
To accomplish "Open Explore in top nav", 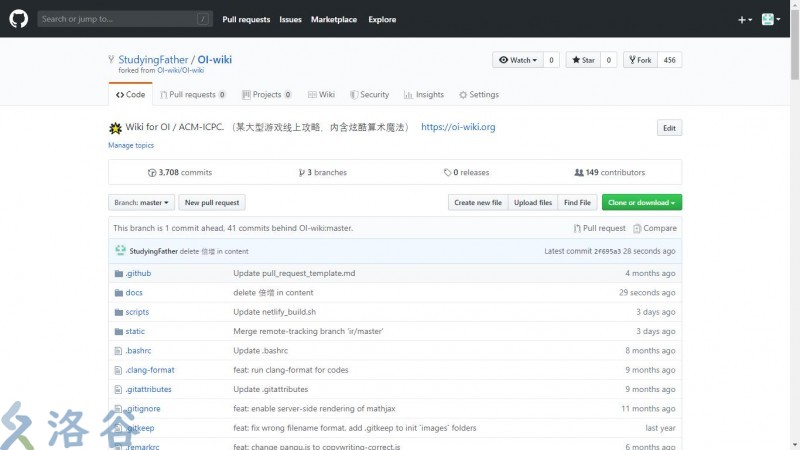I will (x=382, y=19).
